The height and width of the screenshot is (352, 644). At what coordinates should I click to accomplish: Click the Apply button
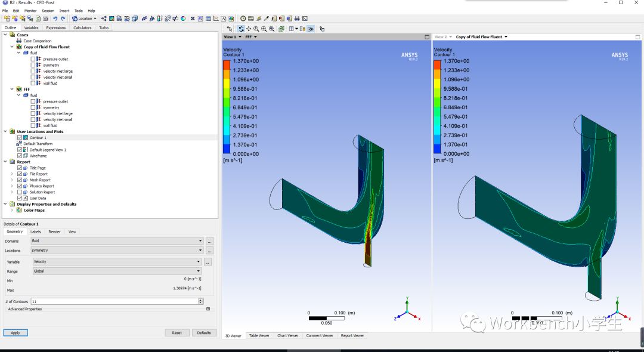pos(16,333)
